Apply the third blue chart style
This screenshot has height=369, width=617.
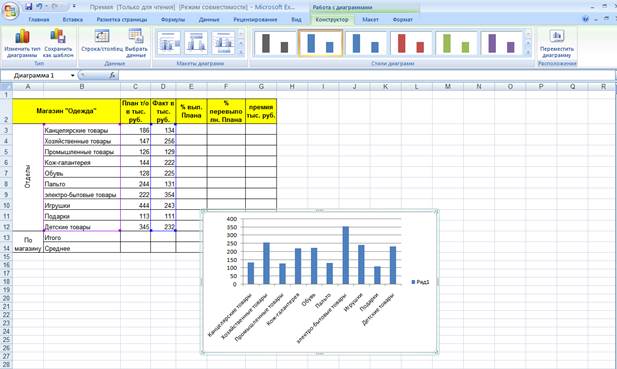point(366,43)
